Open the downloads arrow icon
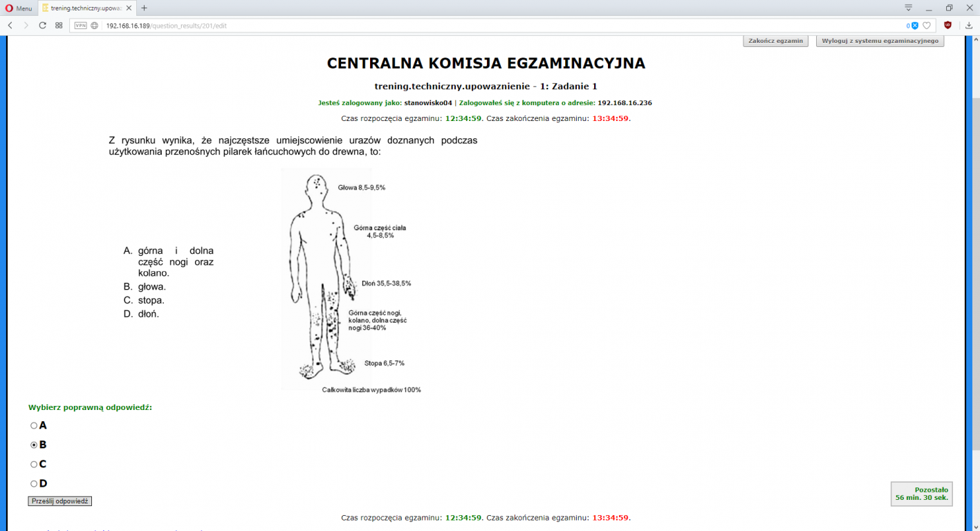The height and width of the screenshot is (531, 980). click(969, 25)
